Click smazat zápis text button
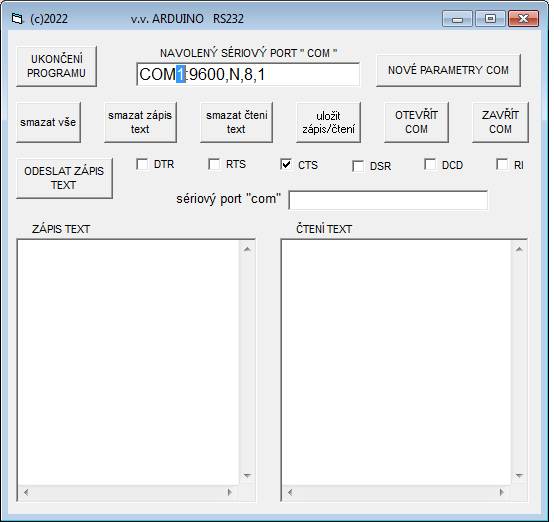The height and width of the screenshot is (522, 554). (140, 122)
